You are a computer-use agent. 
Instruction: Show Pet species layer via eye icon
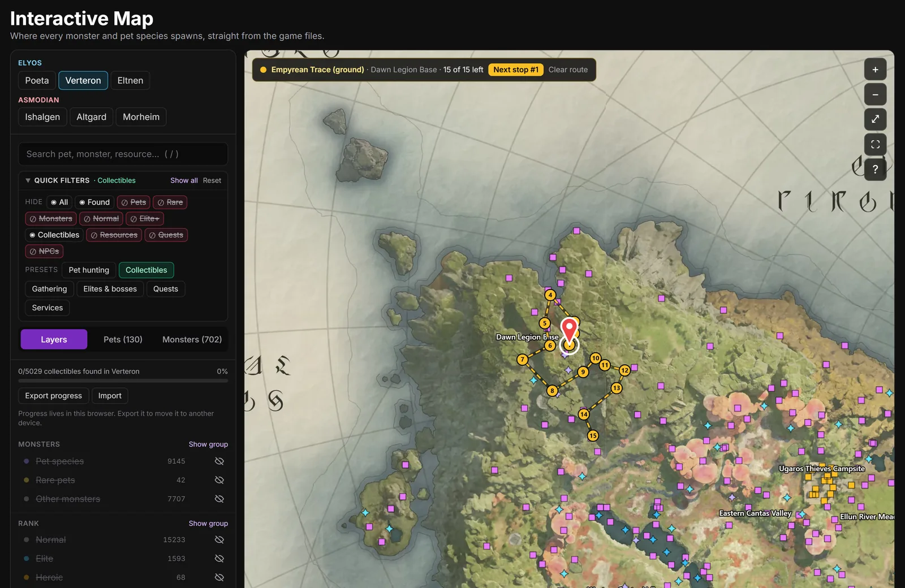pos(219,461)
